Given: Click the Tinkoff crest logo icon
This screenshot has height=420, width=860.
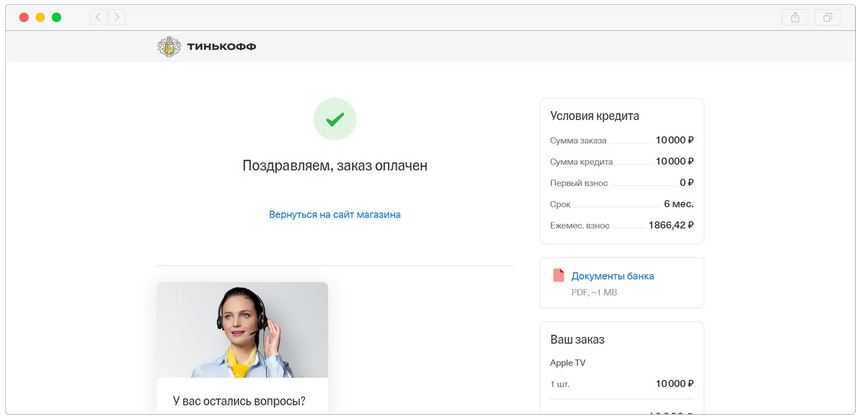Looking at the screenshot, I should point(169,47).
